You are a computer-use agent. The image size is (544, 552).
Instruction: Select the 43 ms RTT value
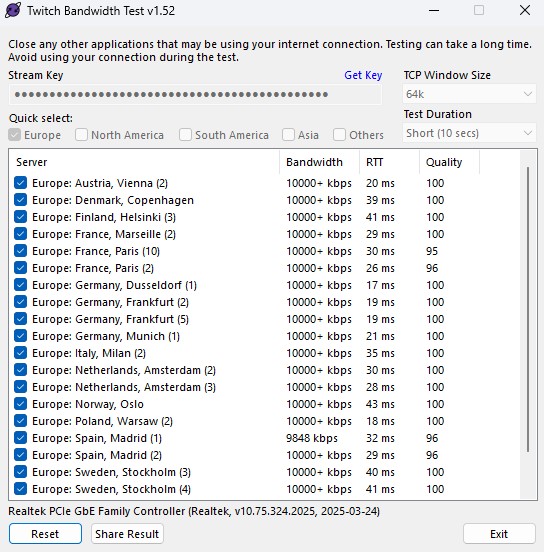pos(380,404)
